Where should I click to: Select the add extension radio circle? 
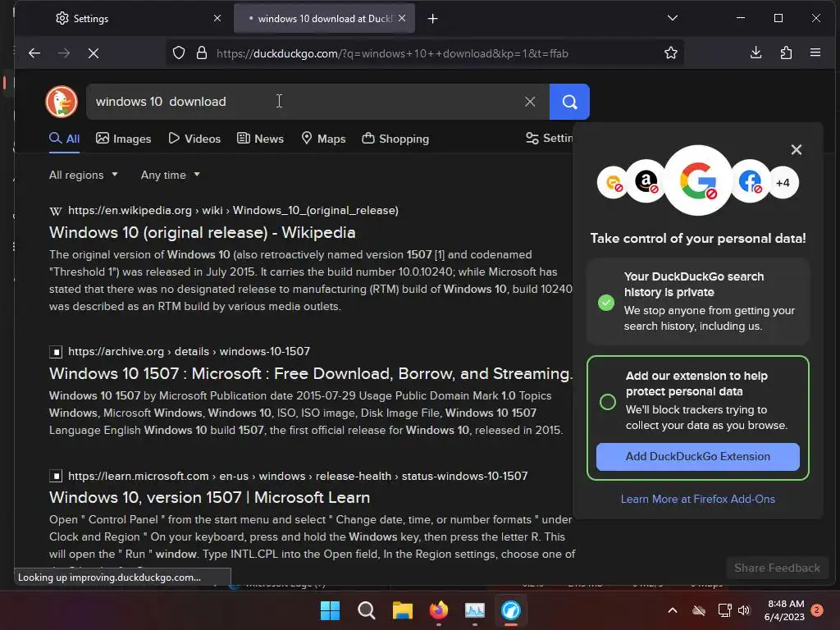click(x=608, y=402)
